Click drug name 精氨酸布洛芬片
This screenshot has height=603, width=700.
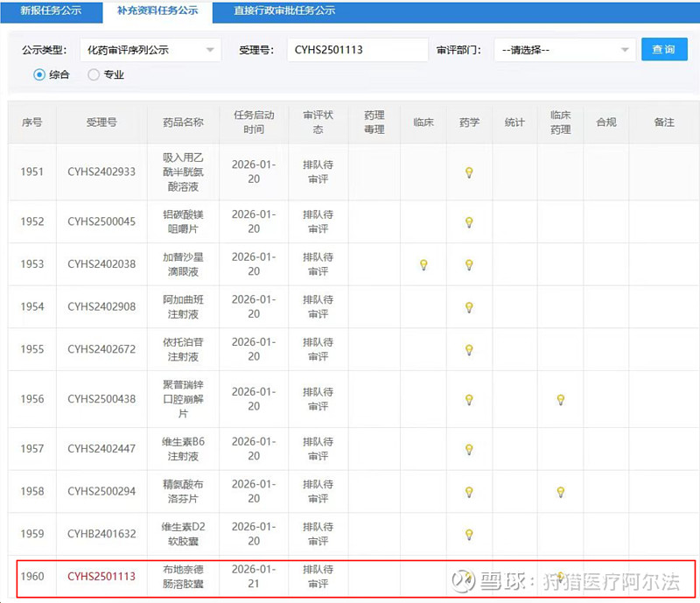click(183, 492)
